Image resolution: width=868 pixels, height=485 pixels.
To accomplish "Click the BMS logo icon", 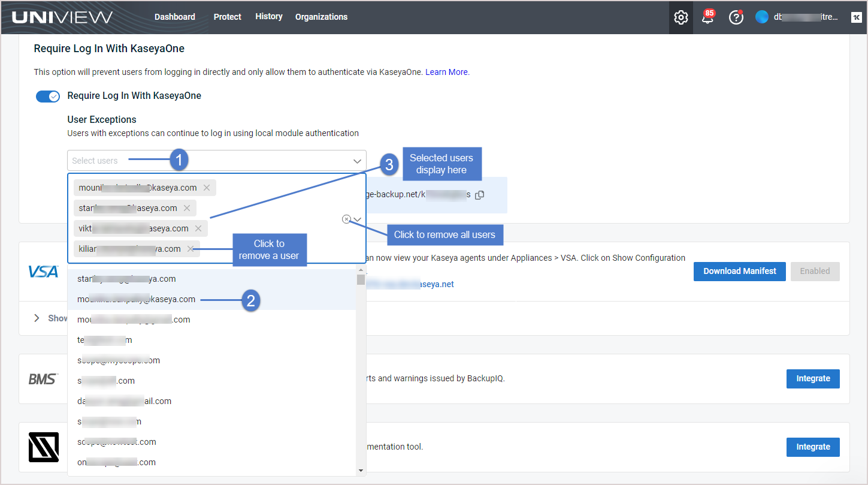I will [43, 379].
